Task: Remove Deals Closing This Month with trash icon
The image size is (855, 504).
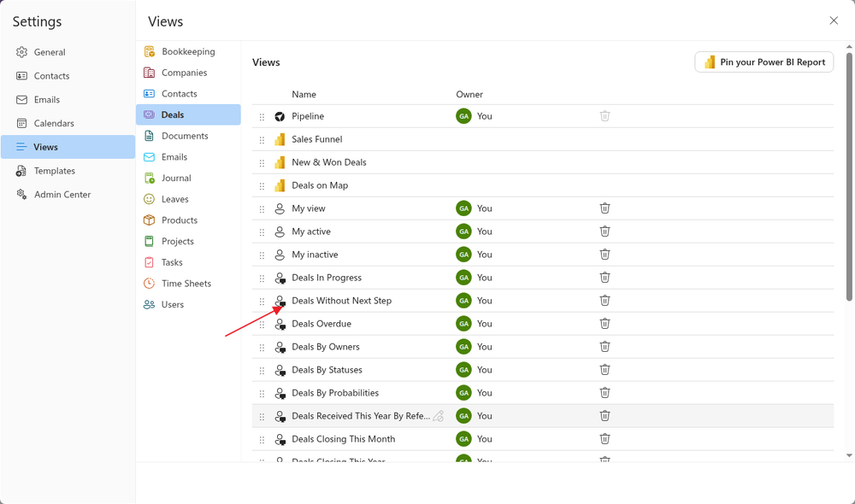Action: point(604,439)
